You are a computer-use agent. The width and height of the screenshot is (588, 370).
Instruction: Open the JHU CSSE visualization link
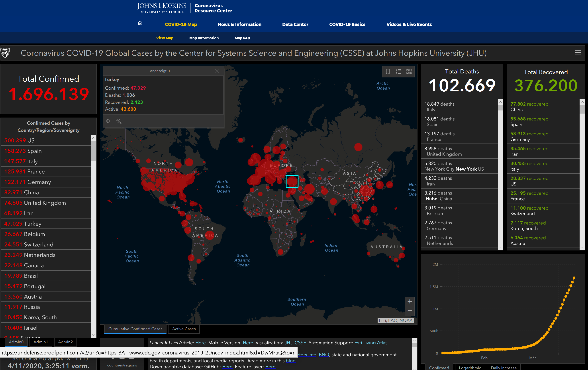[295, 343]
